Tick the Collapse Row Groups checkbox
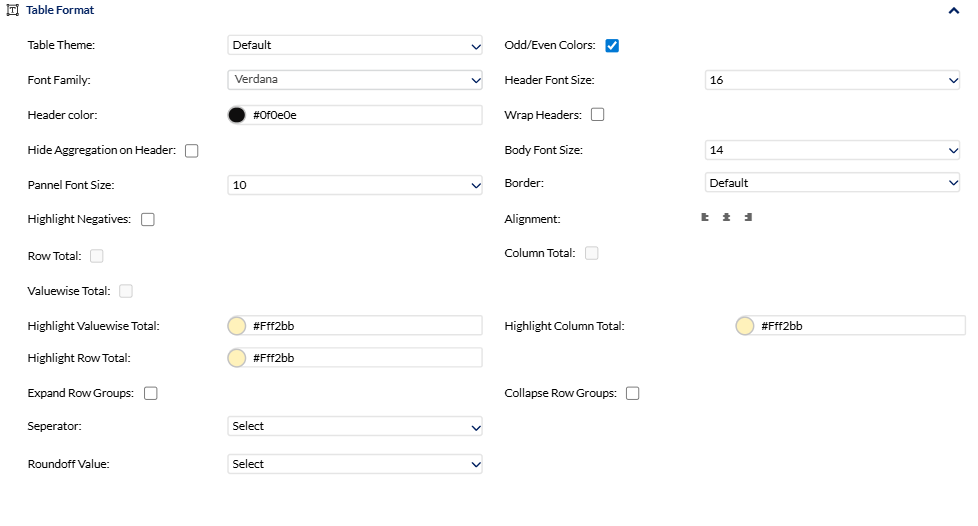This screenshot has width=978, height=526. 633,393
